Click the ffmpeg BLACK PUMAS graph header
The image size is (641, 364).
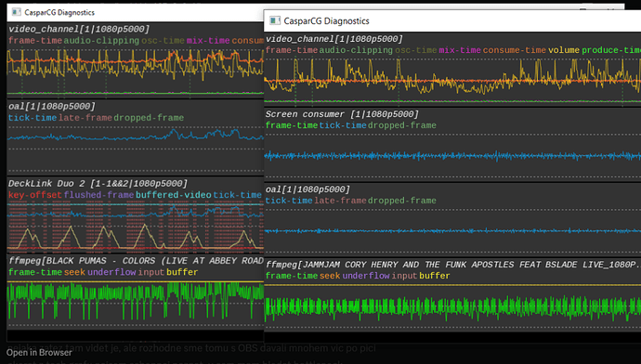pyautogui.click(x=136, y=261)
